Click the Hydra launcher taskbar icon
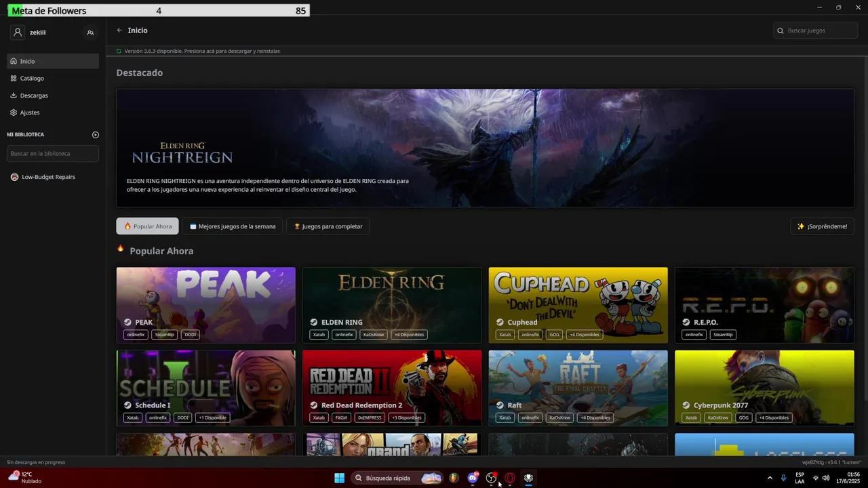Image resolution: width=868 pixels, height=488 pixels. click(528, 478)
